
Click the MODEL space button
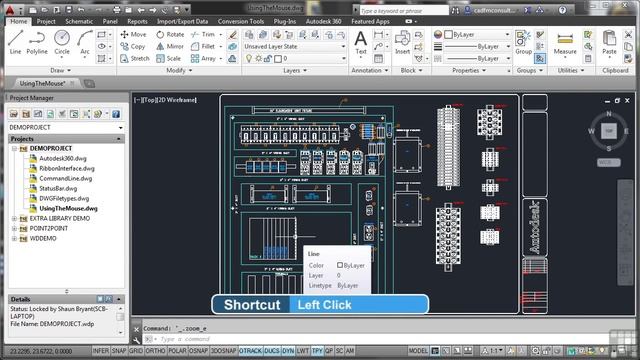(x=418, y=351)
